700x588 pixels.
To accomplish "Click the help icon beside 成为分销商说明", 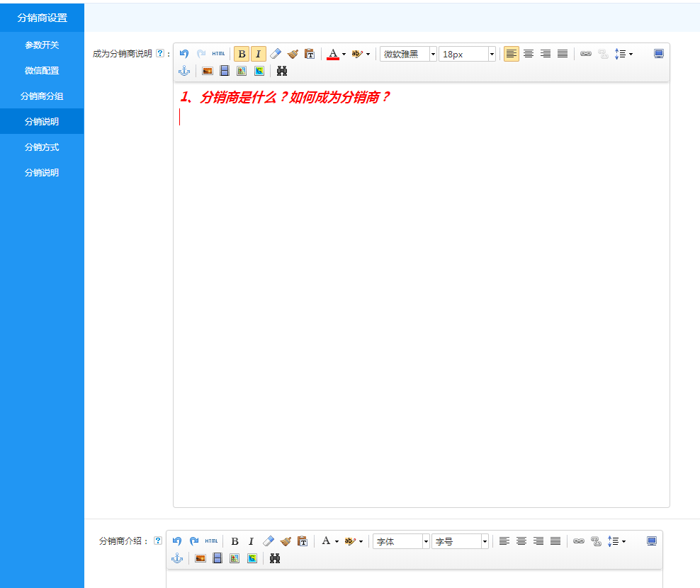I will 159,53.
